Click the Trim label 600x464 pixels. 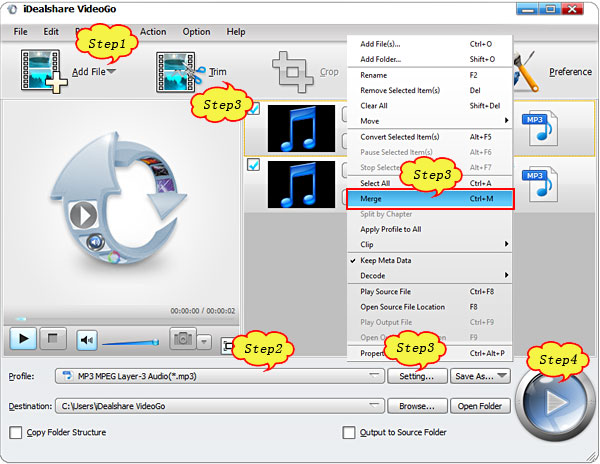[x=218, y=72]
